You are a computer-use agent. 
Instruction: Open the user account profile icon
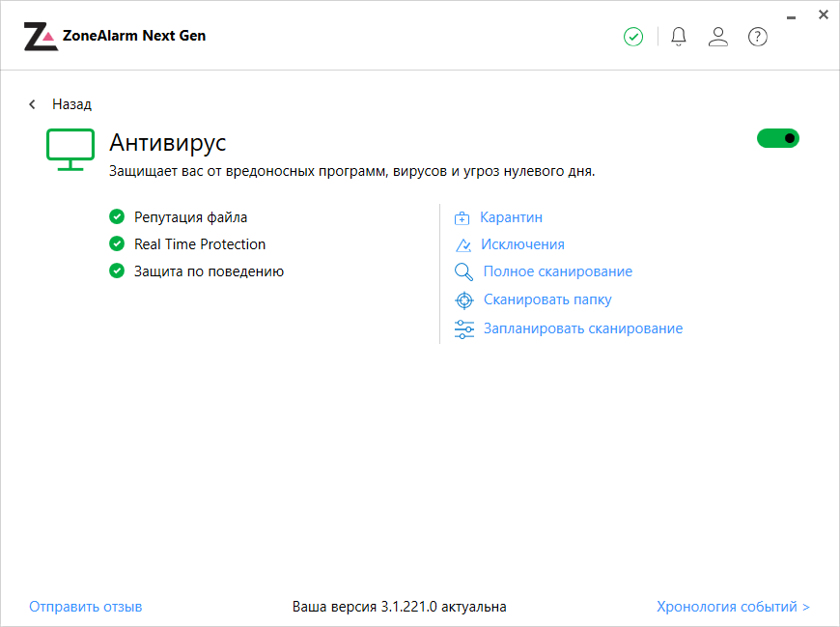pos(717,37)
